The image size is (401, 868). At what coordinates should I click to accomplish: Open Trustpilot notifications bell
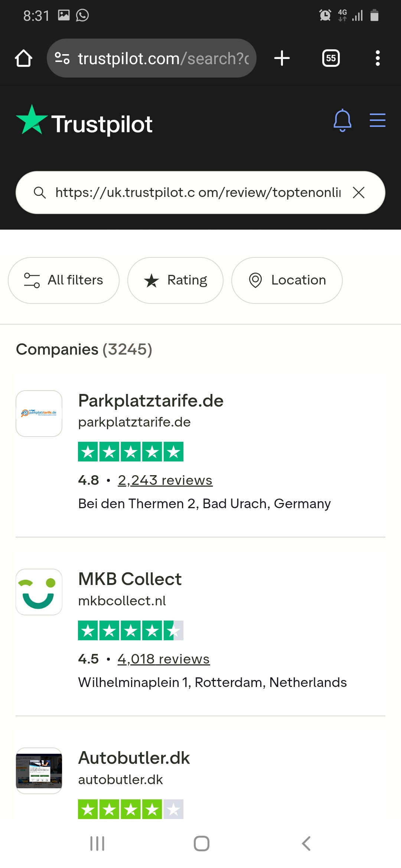342,121
